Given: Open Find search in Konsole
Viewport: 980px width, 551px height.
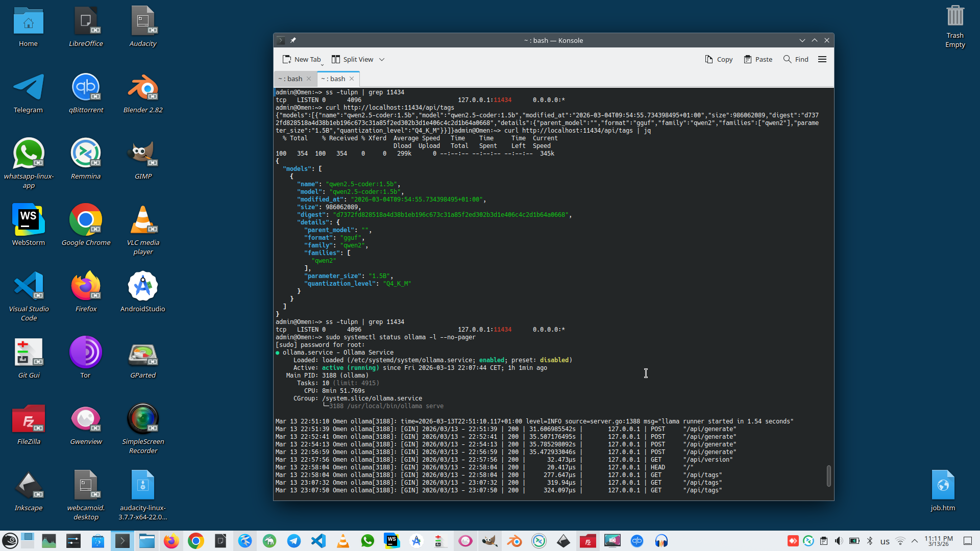Looking at the screenshot, I should click(796, 59).
